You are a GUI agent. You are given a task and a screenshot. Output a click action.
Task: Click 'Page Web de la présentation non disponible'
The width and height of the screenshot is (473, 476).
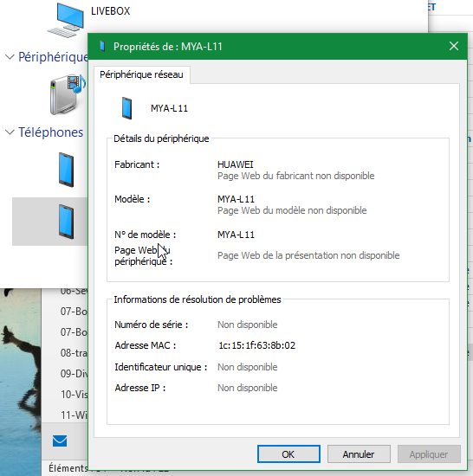[308, 255]
